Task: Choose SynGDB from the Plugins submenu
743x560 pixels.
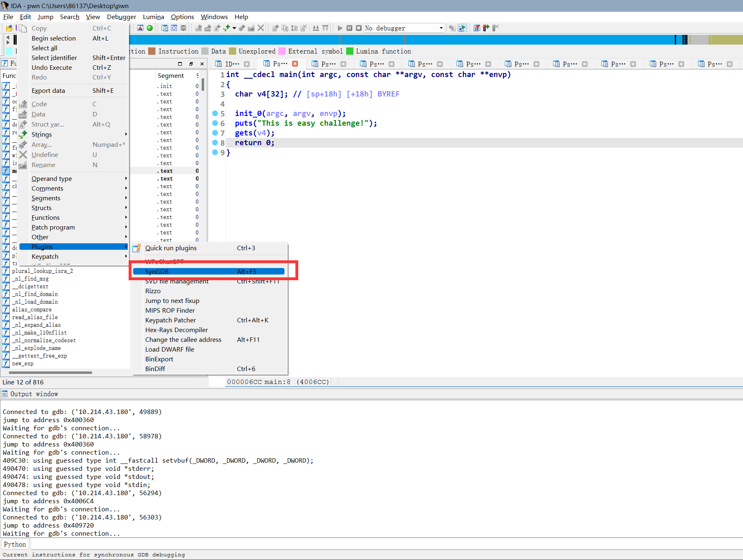Action: pos(209,272)
